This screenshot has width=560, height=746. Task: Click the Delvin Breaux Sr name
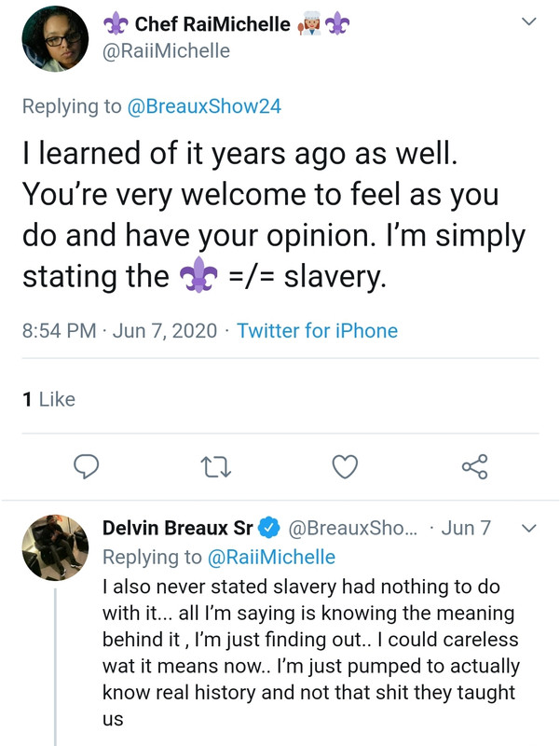tap(177, 528)
